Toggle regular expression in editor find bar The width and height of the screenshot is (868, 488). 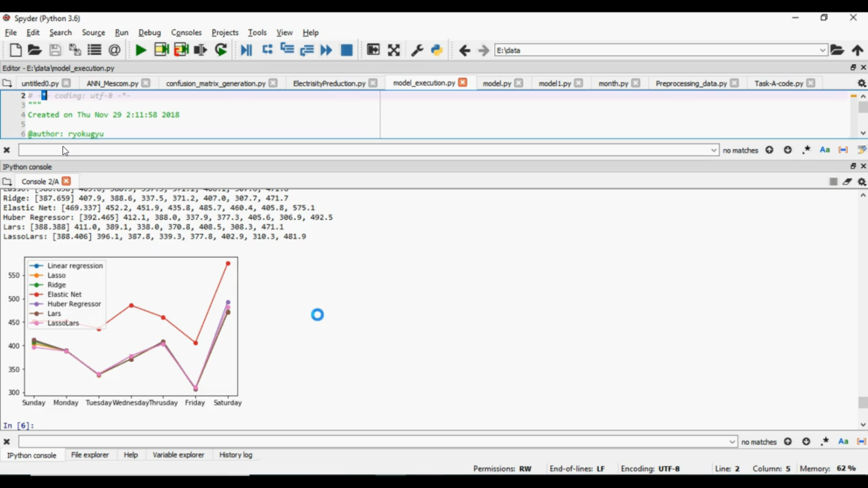click(806, 150)
